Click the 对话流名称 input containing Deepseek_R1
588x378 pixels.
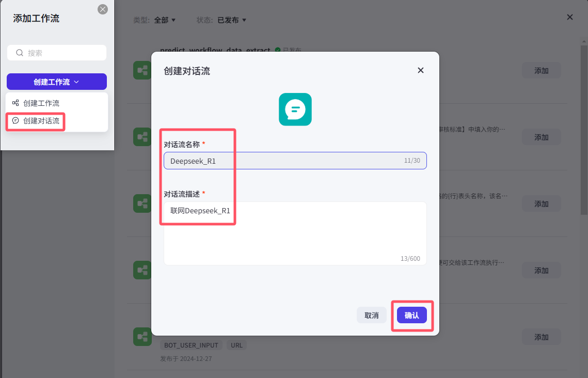[x=295, y=161]
